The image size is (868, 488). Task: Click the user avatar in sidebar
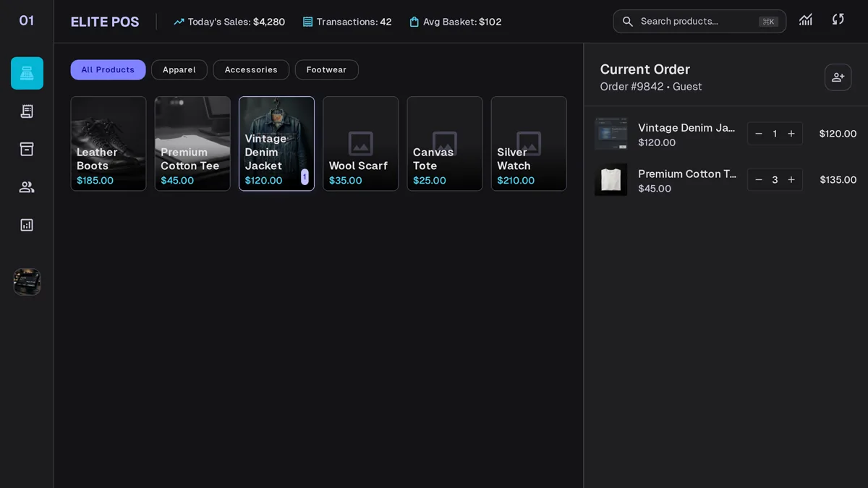27,282
